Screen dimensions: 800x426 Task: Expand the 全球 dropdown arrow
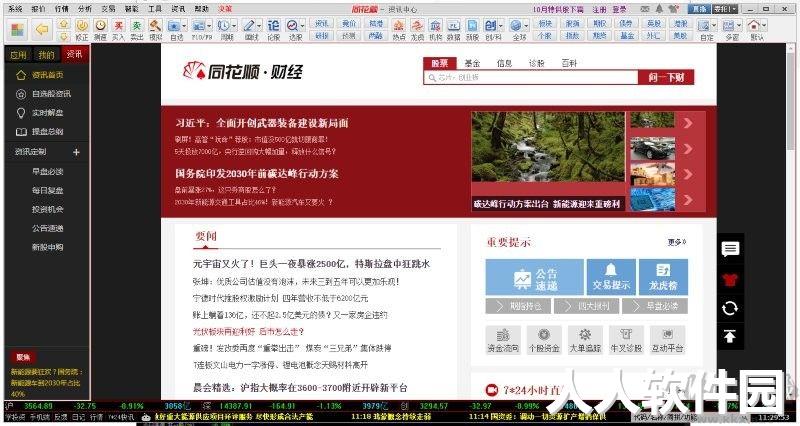(x=526, y=25)
